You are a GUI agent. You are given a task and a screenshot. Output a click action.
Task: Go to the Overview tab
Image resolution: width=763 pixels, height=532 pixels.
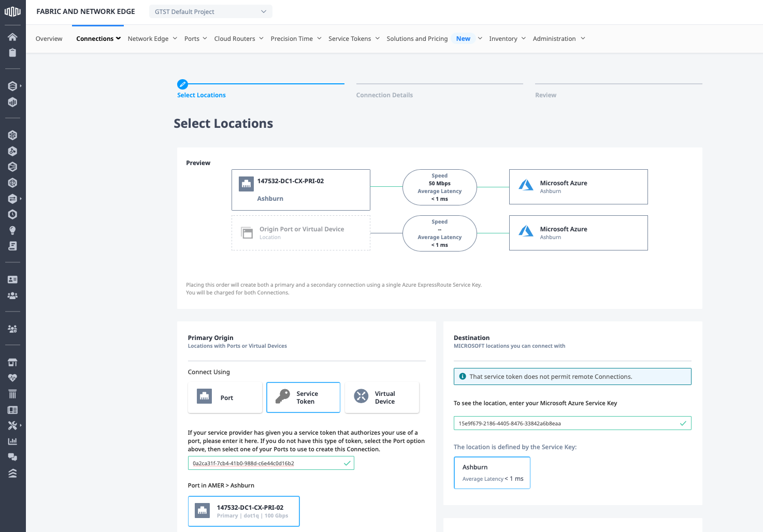(49, 38)
